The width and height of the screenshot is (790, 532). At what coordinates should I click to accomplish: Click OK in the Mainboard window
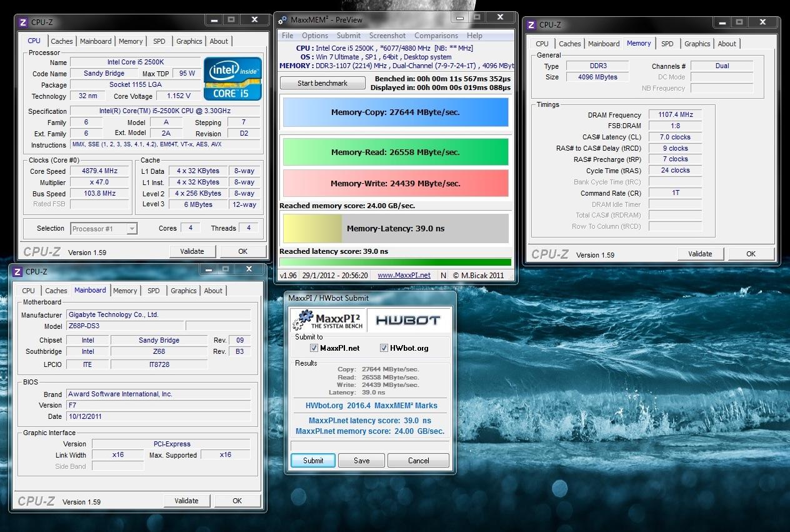[237, 501]
